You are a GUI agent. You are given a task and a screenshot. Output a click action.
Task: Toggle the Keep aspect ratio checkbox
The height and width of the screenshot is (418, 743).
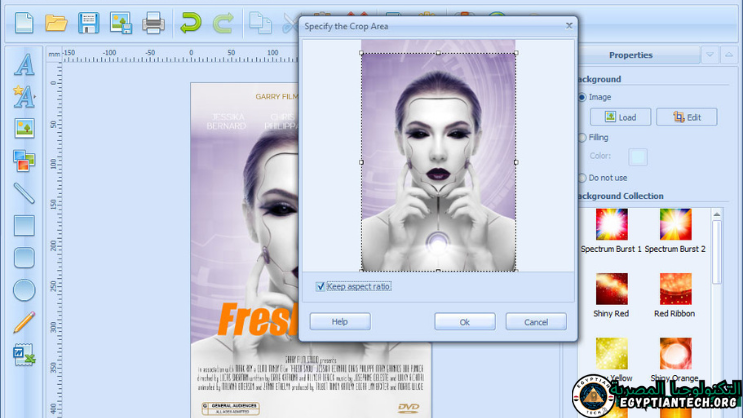click(x=321, y=287)
